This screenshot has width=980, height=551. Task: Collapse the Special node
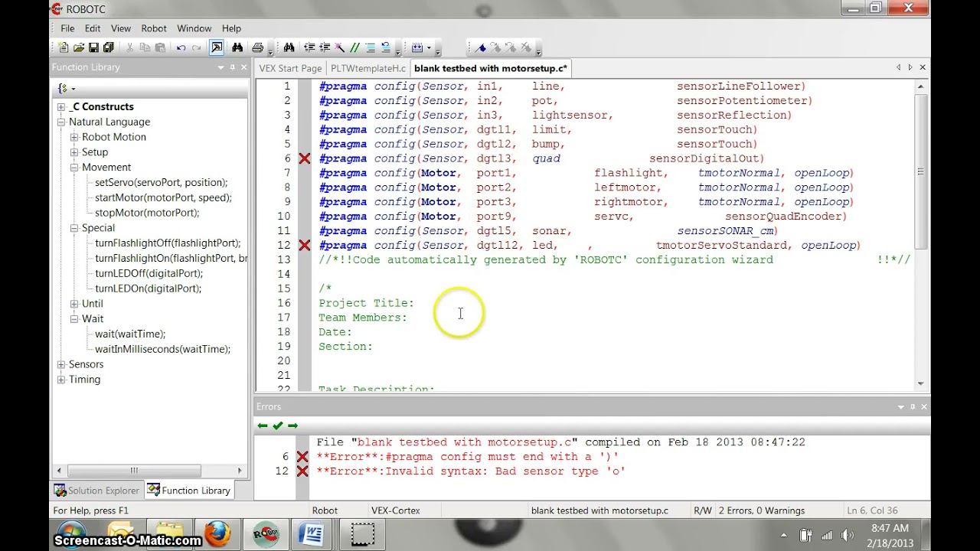pyautogui.click(x=74, y=228)
